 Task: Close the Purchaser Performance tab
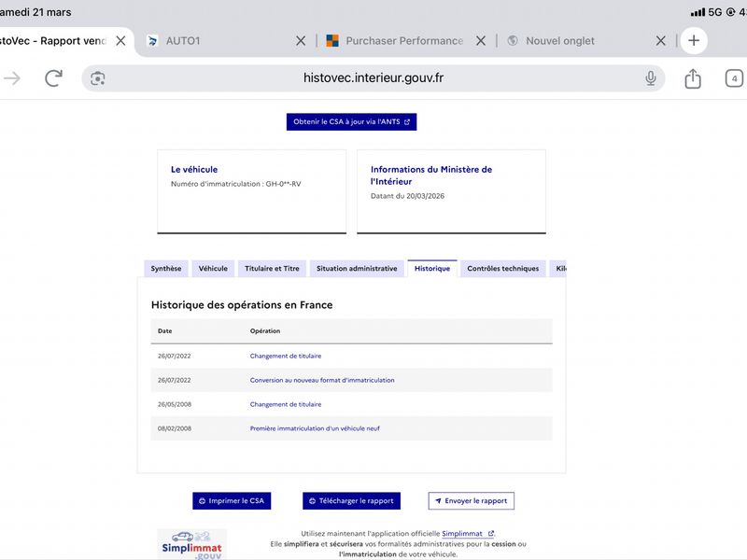(481, 41)
